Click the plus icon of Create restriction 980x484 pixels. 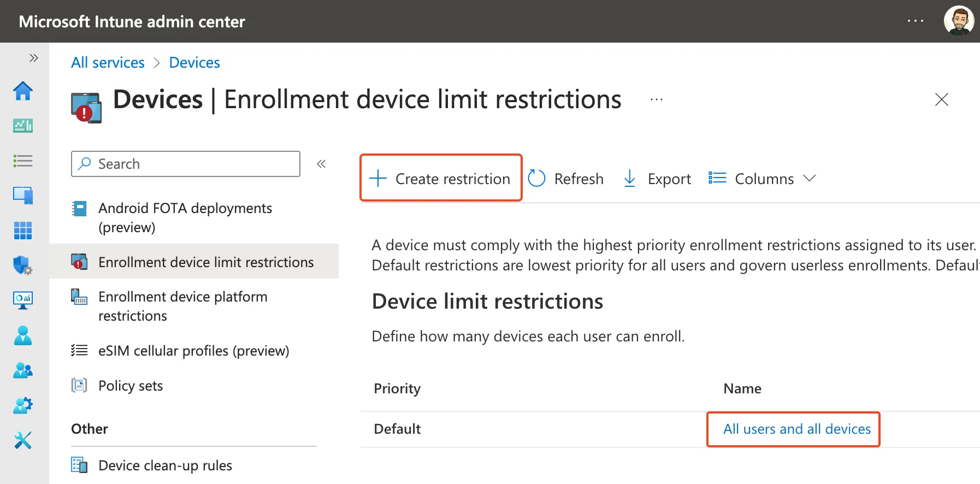(378, 179)
